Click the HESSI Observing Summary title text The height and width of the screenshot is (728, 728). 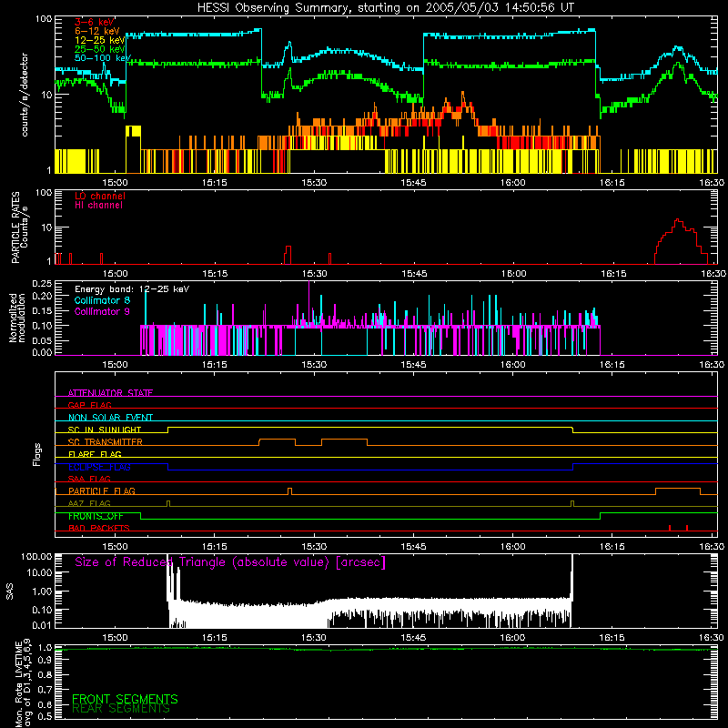pos(386,8)
